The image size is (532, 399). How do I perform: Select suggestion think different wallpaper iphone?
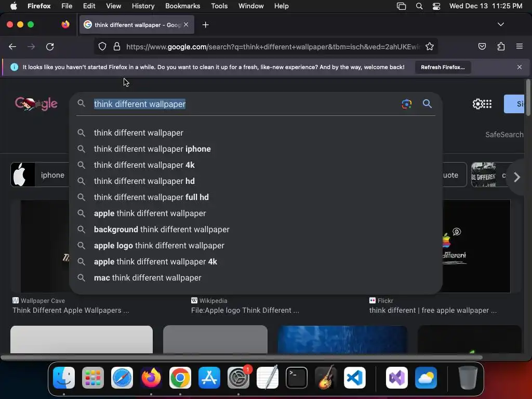coord(256,149)
